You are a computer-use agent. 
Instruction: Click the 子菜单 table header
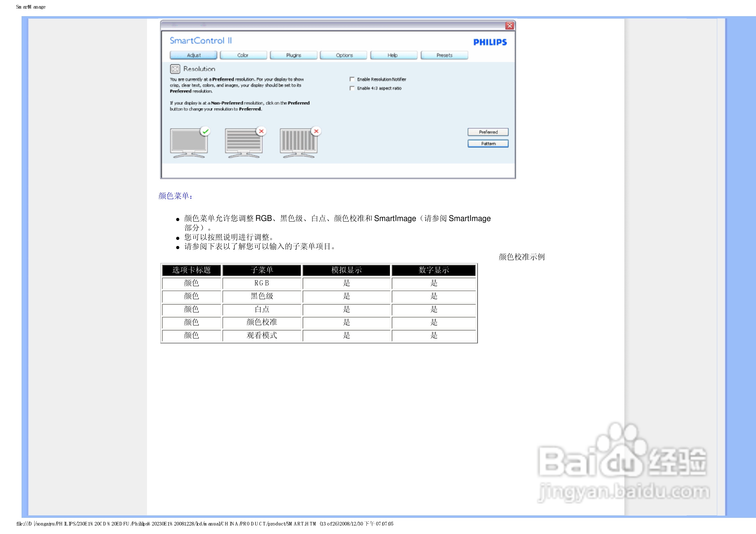click(262, 270)
